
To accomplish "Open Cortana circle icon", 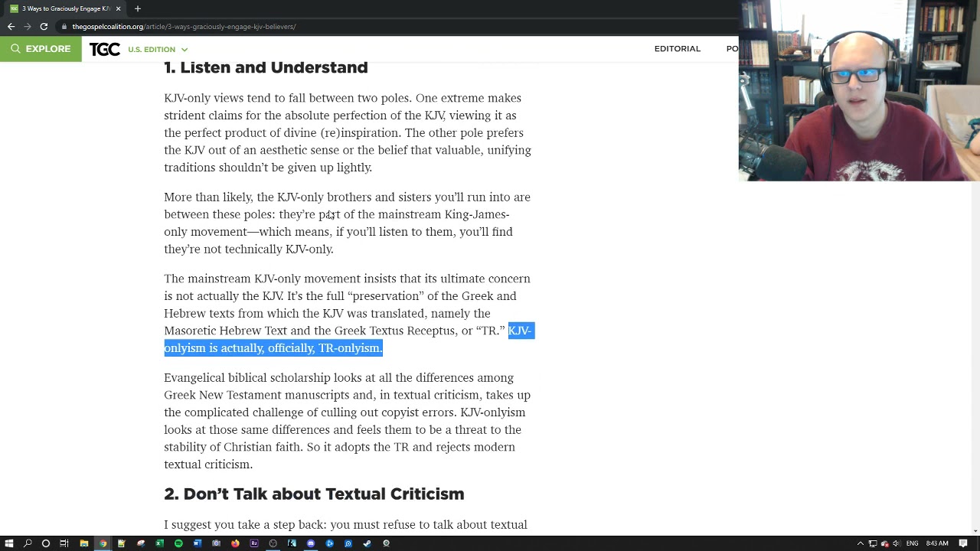I will (46, 543).
